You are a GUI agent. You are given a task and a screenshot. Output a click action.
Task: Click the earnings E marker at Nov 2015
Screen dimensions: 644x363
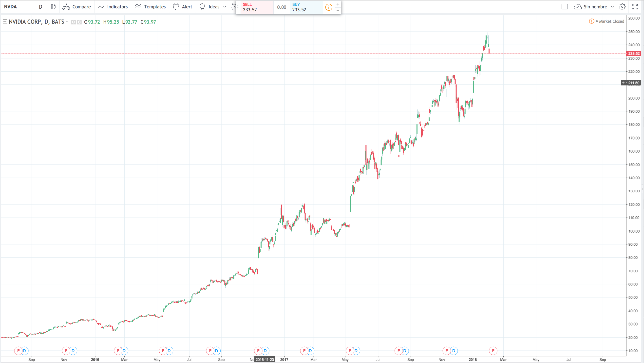click(x=66, y=351)
